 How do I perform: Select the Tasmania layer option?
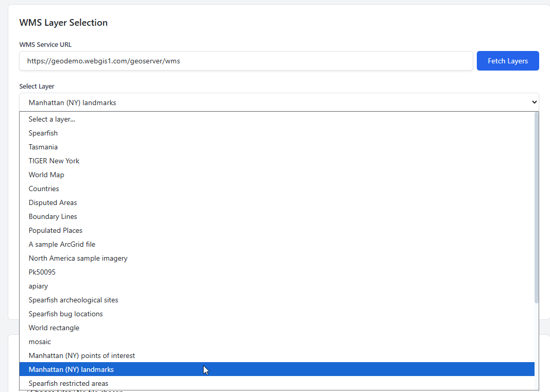tap(43, 147)
